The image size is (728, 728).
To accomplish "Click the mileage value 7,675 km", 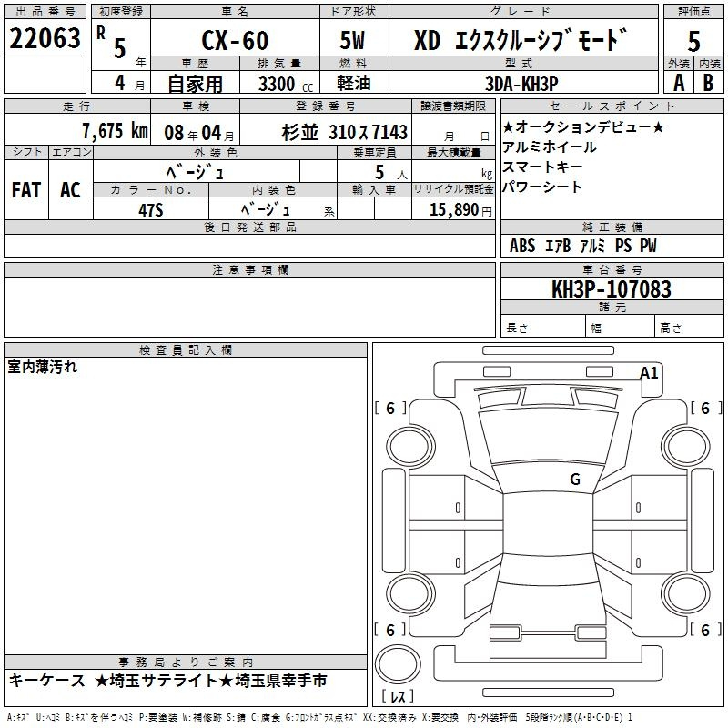I will (104, 131).
